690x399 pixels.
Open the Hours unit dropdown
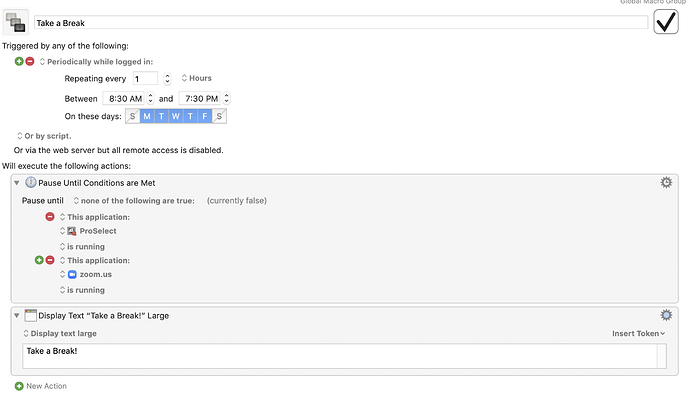(x=196, y=78)
